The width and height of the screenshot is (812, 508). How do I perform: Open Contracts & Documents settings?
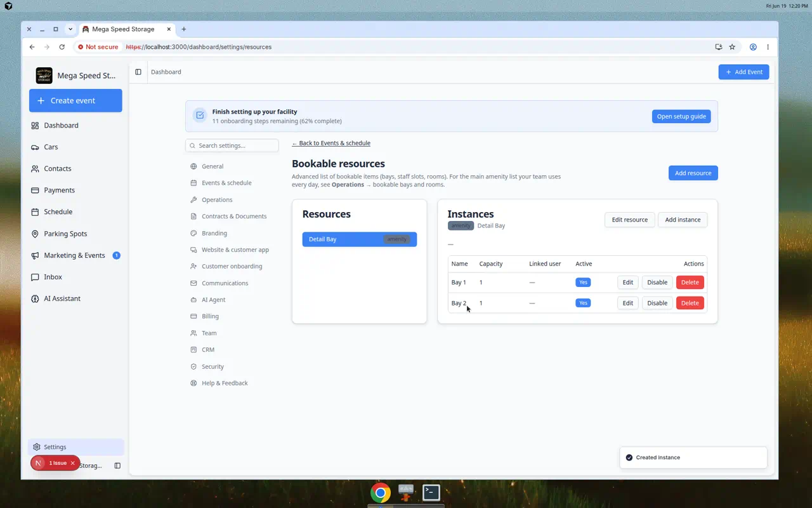pyautogui.click(x=234, y=217)
